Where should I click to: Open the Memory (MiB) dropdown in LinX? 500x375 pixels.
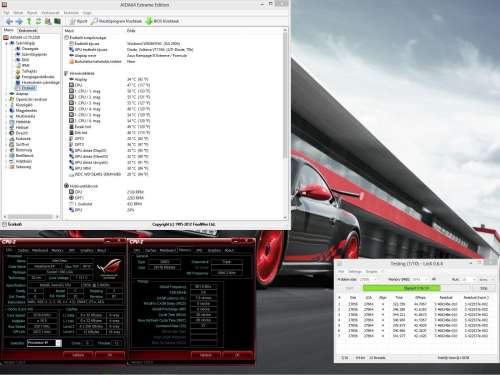pyautogui.click(x=421, y=279)
